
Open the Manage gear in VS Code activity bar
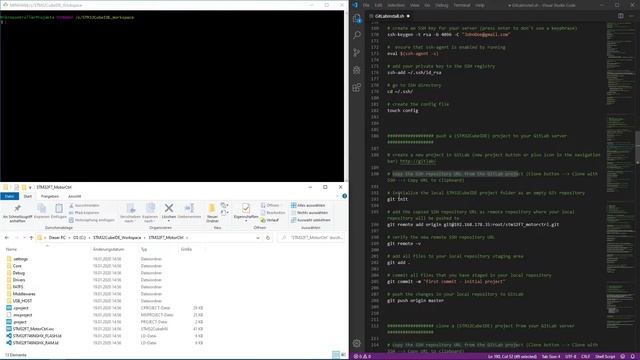coord(357,343)
